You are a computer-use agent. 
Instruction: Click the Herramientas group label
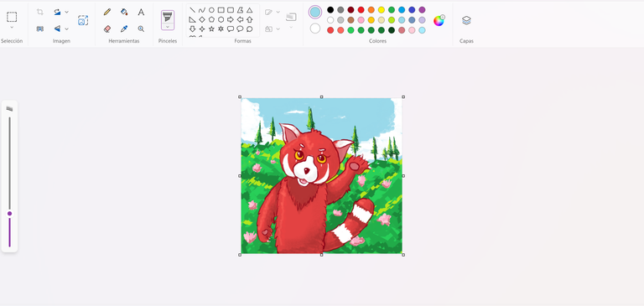124,41
